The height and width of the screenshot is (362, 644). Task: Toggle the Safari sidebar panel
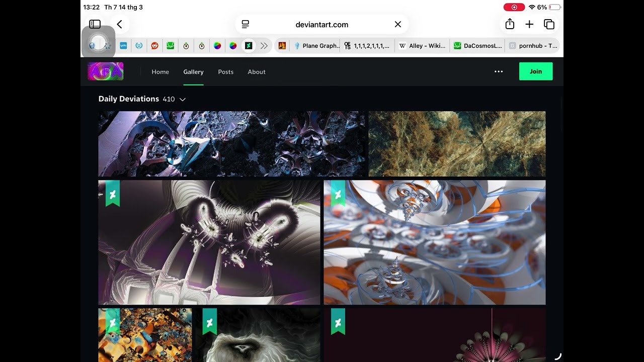coord(95,24)
